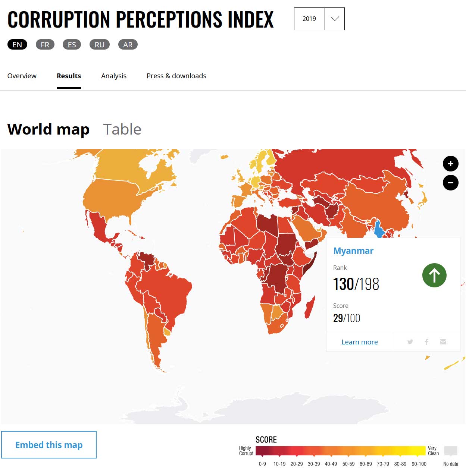Go to the Overview tab
Screen dimensions: 466x476
(x=22, y=76)
